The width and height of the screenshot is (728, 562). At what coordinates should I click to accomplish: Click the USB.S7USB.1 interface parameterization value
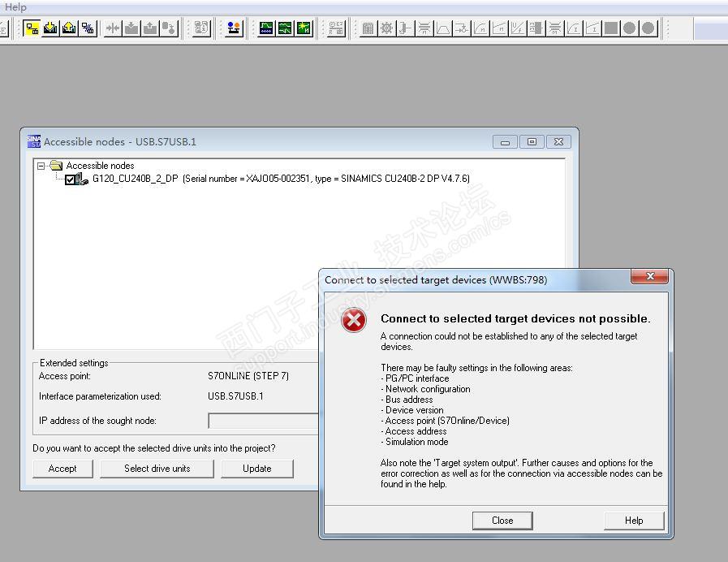(235, 396)
